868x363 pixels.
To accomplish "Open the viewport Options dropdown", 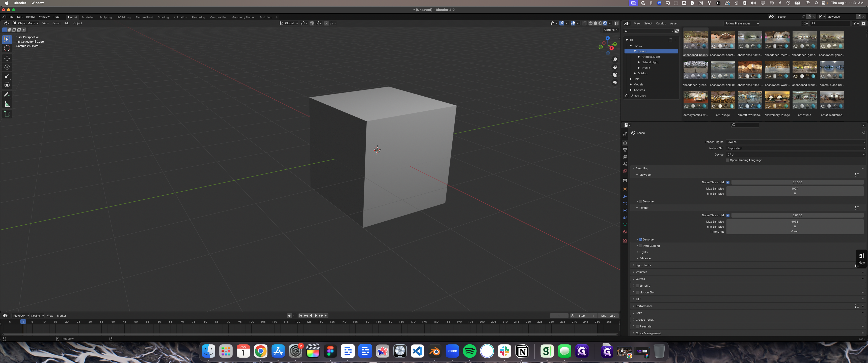I will point(611,30).
